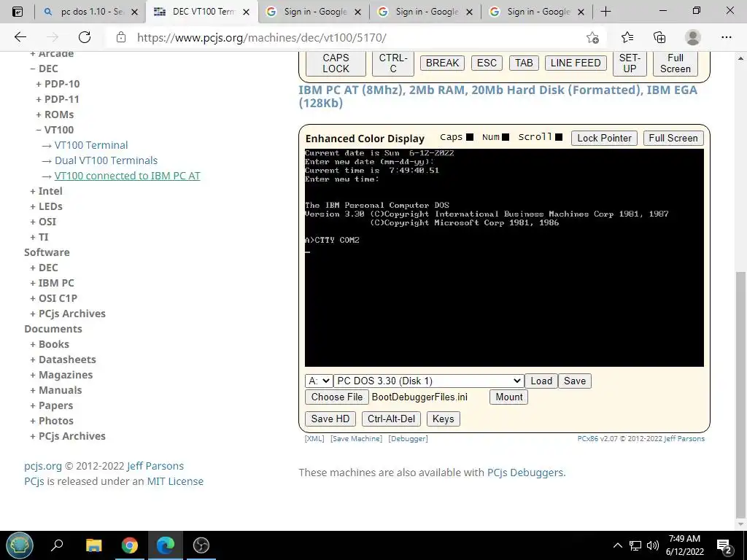Switch to the first Sign in - Google tab
This screenshot has width=747, height=560.
pyautogui.click(x=314, y=12)
